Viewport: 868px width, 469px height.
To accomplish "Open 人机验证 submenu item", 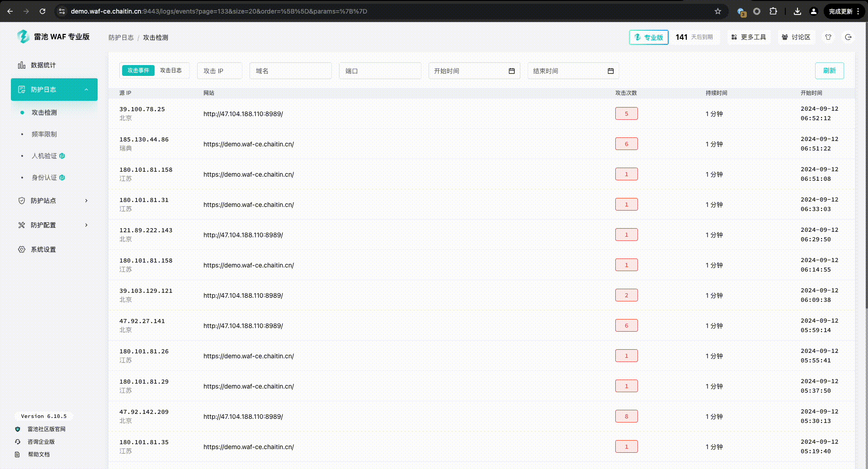I will pos(44,156).
